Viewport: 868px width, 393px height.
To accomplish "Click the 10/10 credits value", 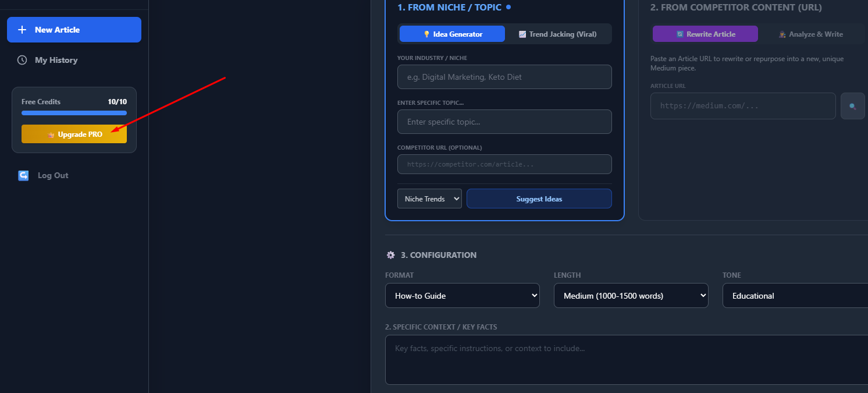I will (x=117, y=102).
